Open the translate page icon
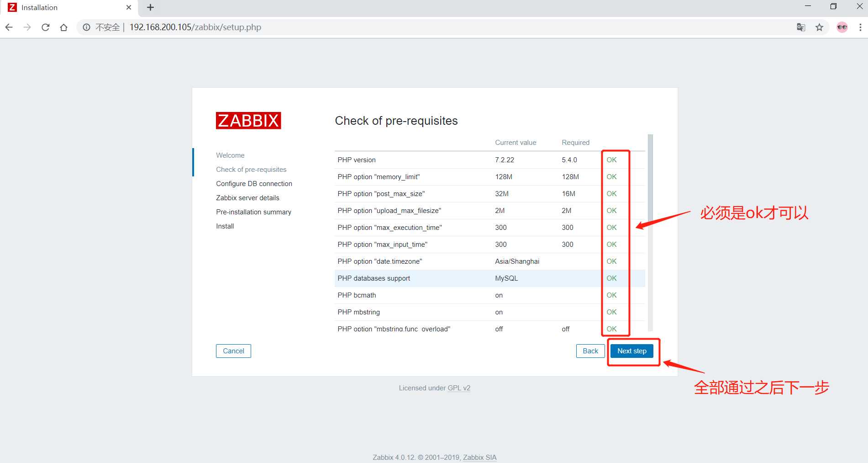 pyautogui.click(x=801, y=27)
